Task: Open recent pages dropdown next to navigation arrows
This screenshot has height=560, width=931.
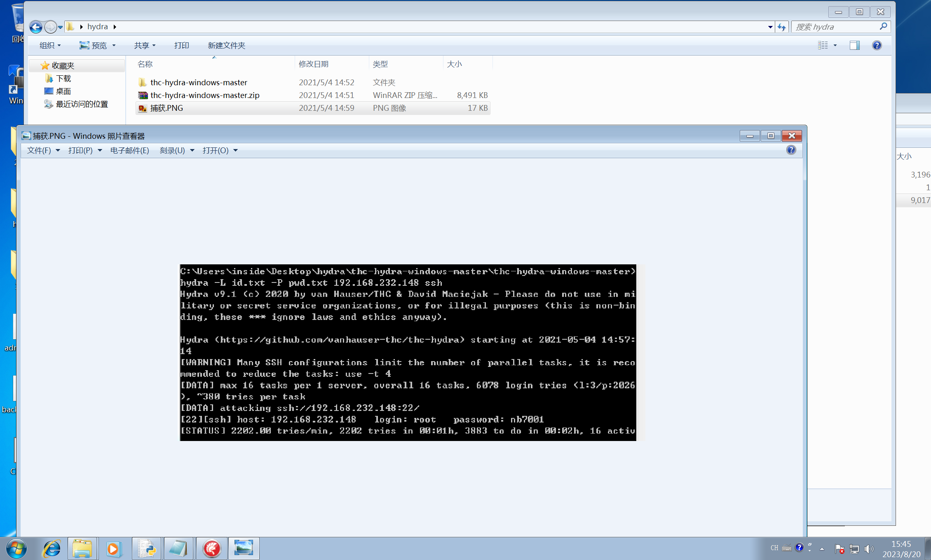Action: pos(60,27)
